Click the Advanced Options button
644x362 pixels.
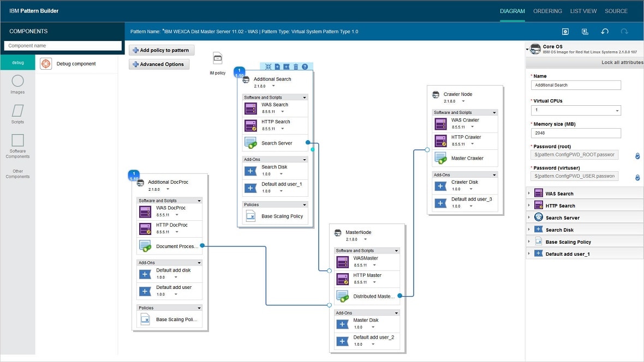159,64
